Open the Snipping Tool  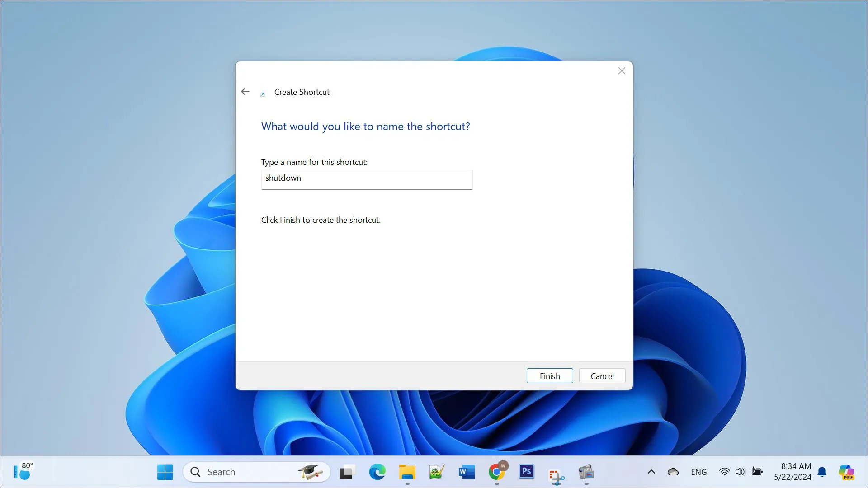556,471
